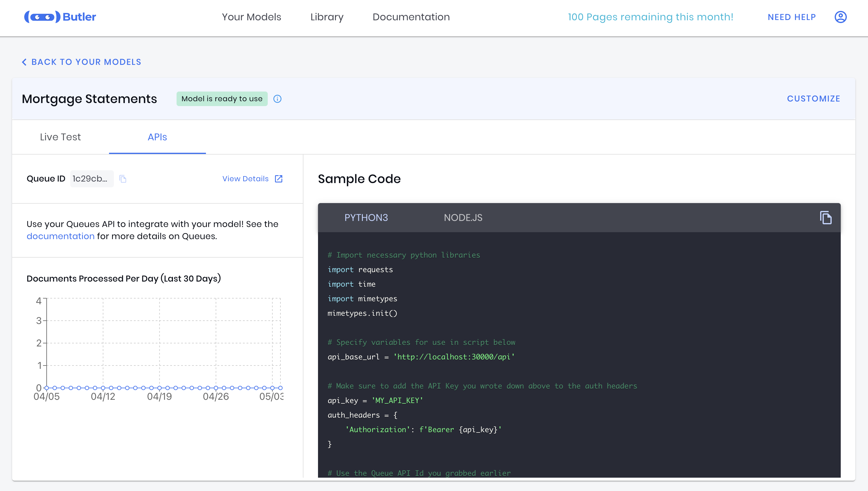Screen dimensions: 868x491
Task: Click the documentation hyperlink in description
Action: click(60, 236)
